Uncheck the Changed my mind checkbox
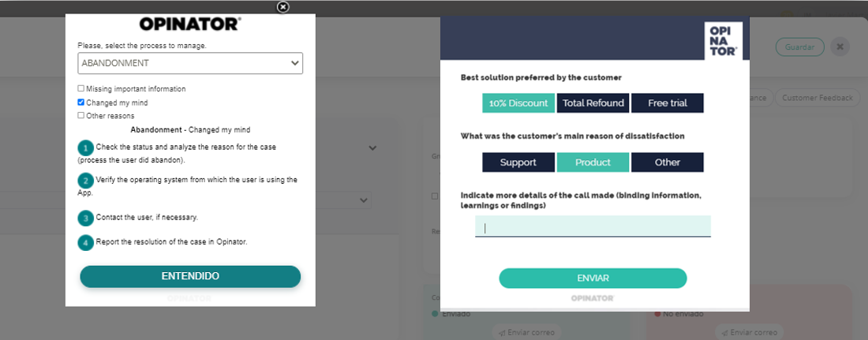 [x=80, y=103]
